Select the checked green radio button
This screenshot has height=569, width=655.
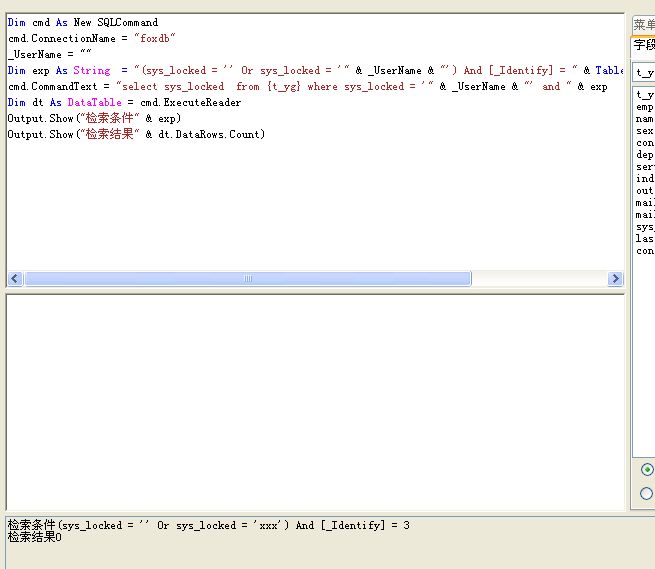647,470
